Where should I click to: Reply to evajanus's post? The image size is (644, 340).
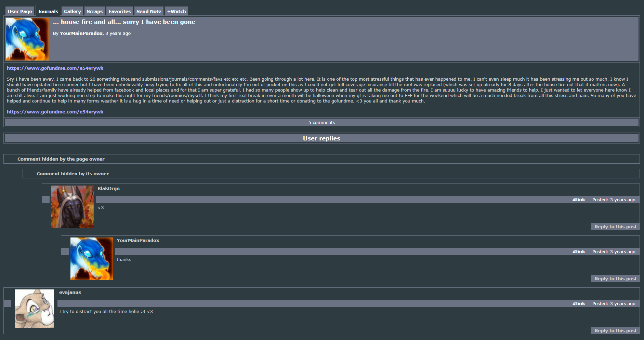615,330
